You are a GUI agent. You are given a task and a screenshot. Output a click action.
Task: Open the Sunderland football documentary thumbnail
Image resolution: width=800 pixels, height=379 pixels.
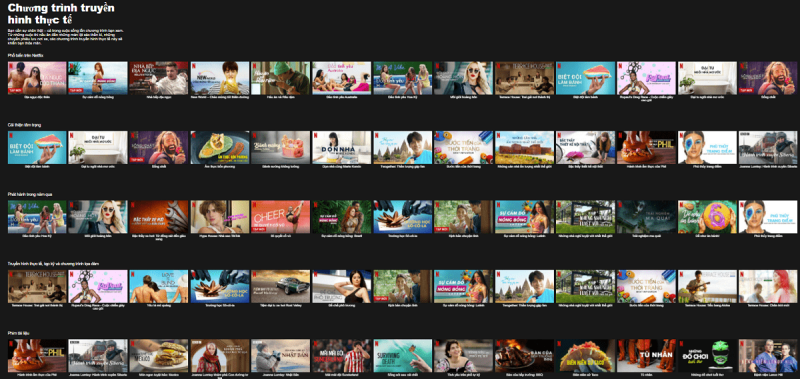341,356
